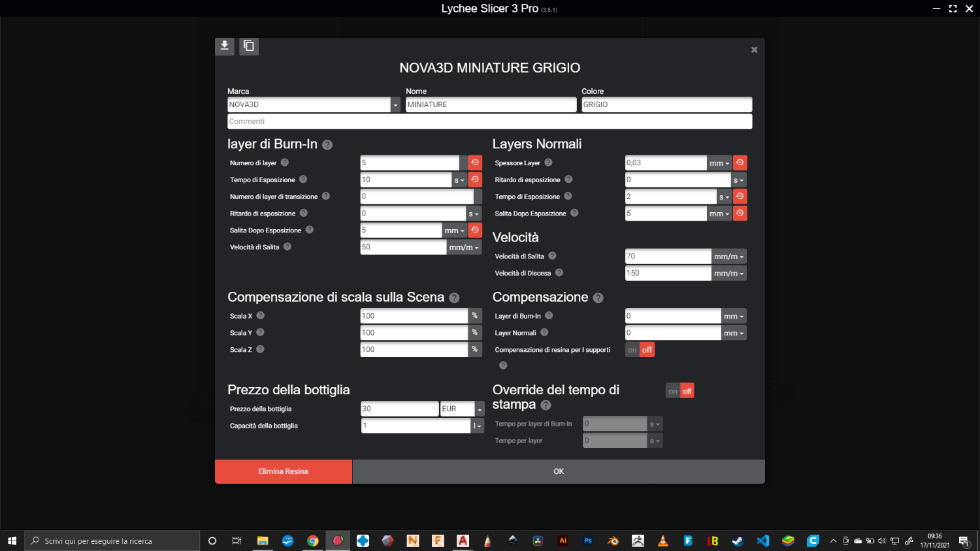Click the OK button
The width and height of the screenshot is (980, 551).
point(559,471)
